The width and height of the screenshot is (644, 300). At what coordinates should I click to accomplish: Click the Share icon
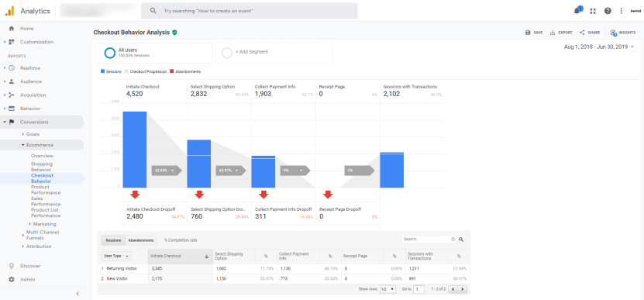[x=582, y=33]
